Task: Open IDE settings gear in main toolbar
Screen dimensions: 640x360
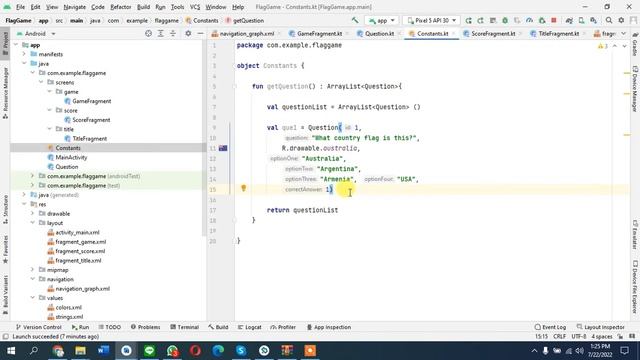Action: pos(621,20)
